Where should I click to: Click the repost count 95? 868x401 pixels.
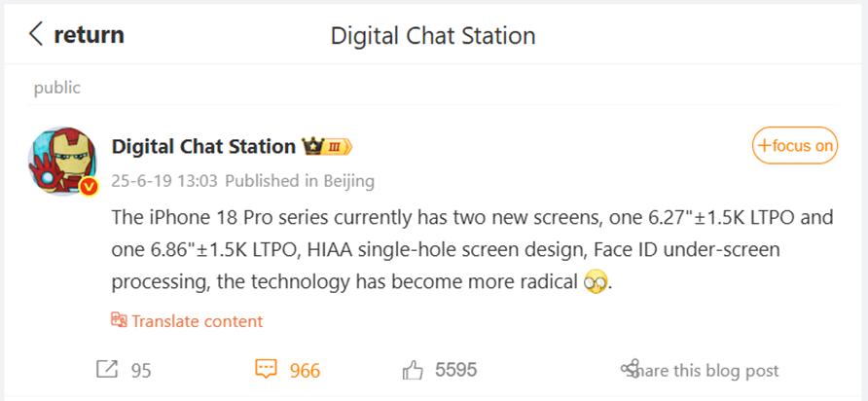(141, 371)
